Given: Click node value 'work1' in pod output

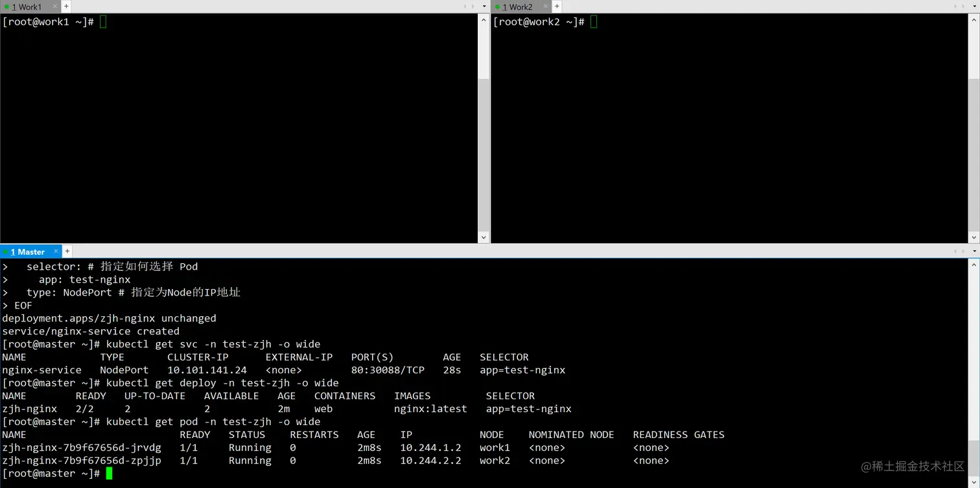Looking at the screenshot, I should pos(495,448).
